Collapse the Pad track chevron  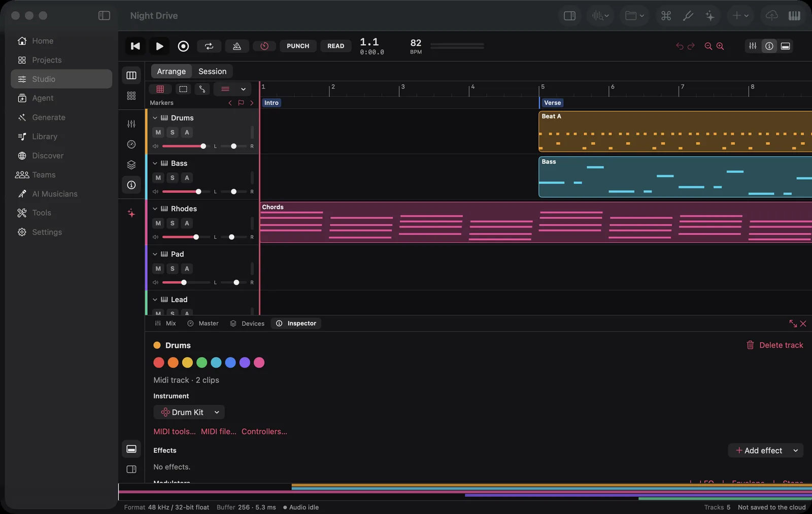click(155, 254)
